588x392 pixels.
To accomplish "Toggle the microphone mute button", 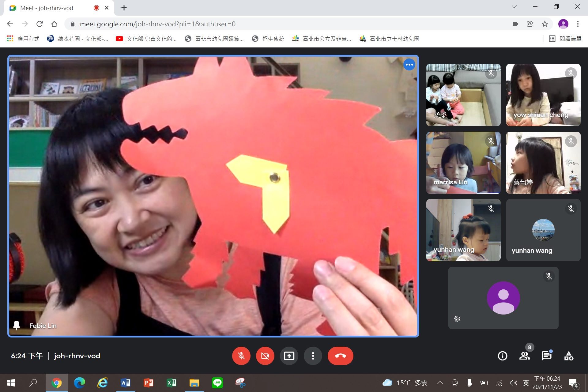I will (x=241, y=356).
